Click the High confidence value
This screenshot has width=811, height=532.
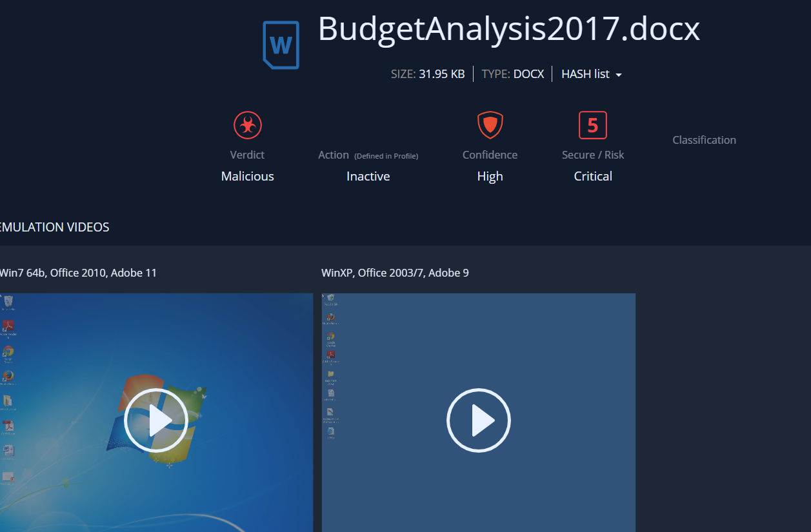click(x=490, y=176)
